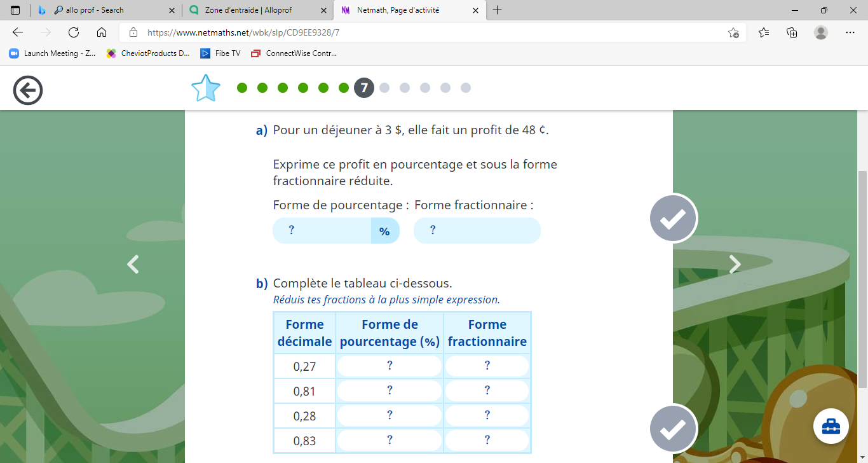Exit the activity via the back arrow icon
This screenshot has height=463, width=868.
pos(27,89)
